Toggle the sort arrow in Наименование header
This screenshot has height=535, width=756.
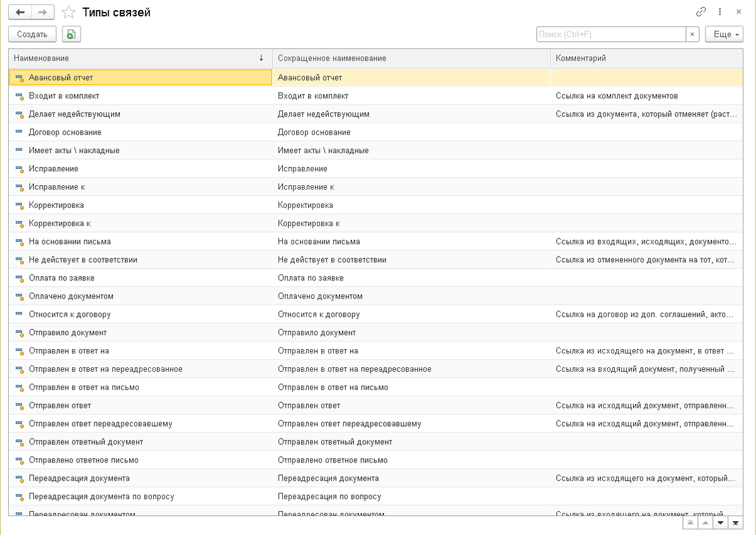(x=261, y=58)
